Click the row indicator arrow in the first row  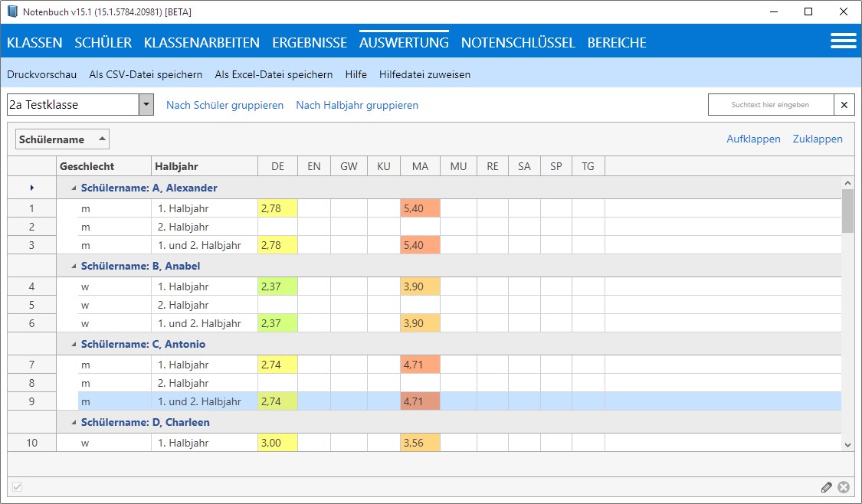[x=31, y=188]
